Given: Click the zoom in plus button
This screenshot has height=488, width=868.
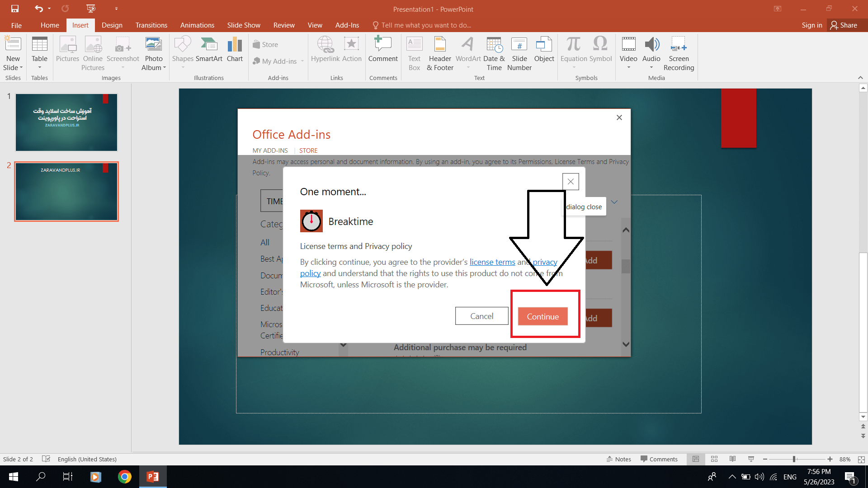Looking at the screenshot, I should click(x=830, y=459).
